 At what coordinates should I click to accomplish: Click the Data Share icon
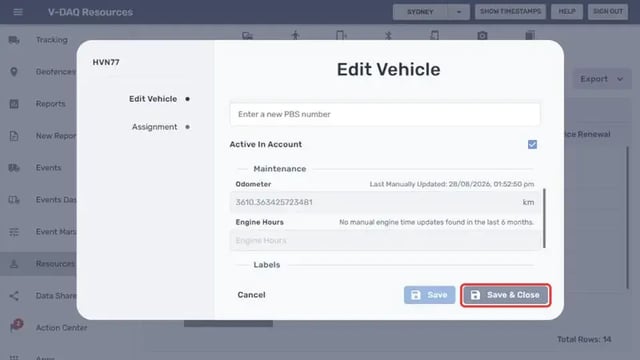(14, 296)
